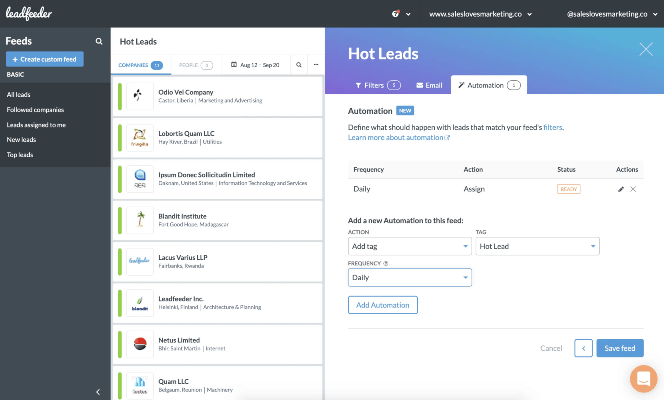Open the Learn more about automation link
Image resolution: width=664 pixels, height=400 pixels.
(x=399, y=137)
